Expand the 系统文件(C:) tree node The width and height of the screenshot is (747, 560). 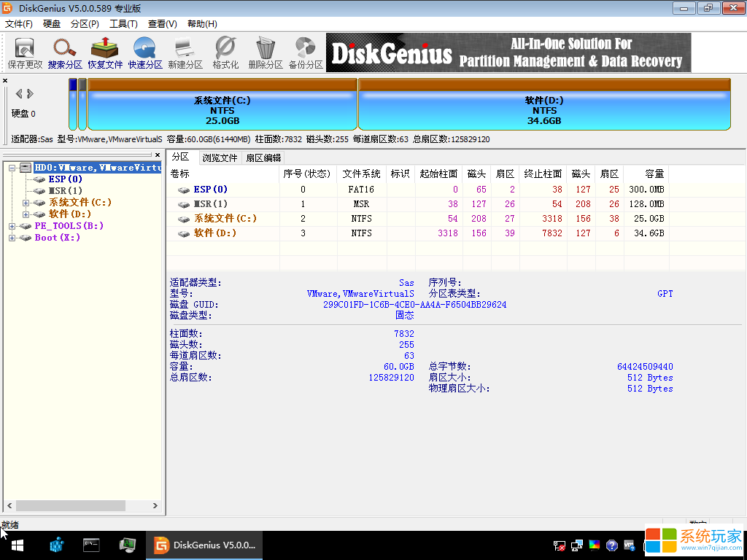point(26,203)
